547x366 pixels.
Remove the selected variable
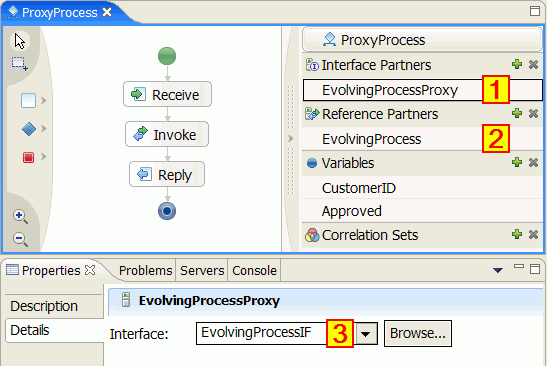tap(533, 162)
